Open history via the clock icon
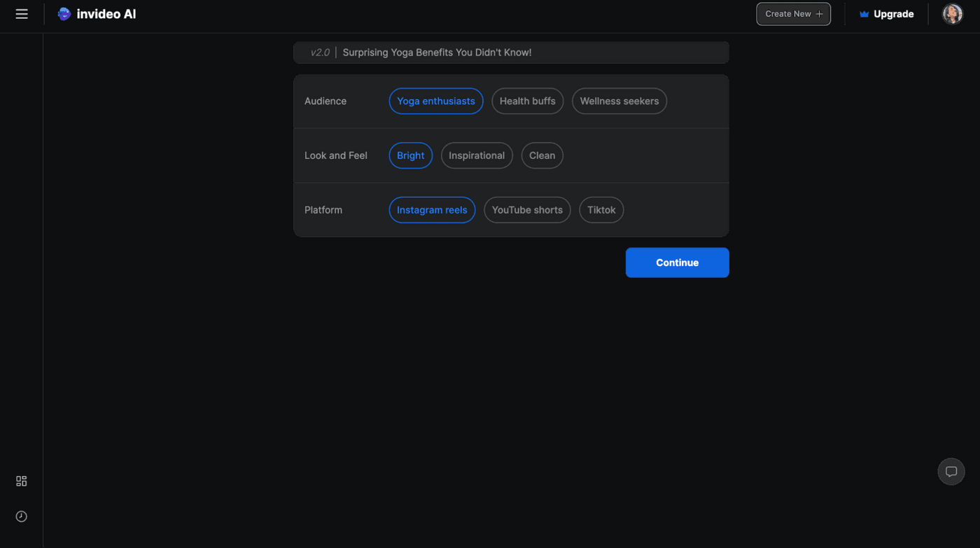This screenshot has width=980, height=548. 22,517
